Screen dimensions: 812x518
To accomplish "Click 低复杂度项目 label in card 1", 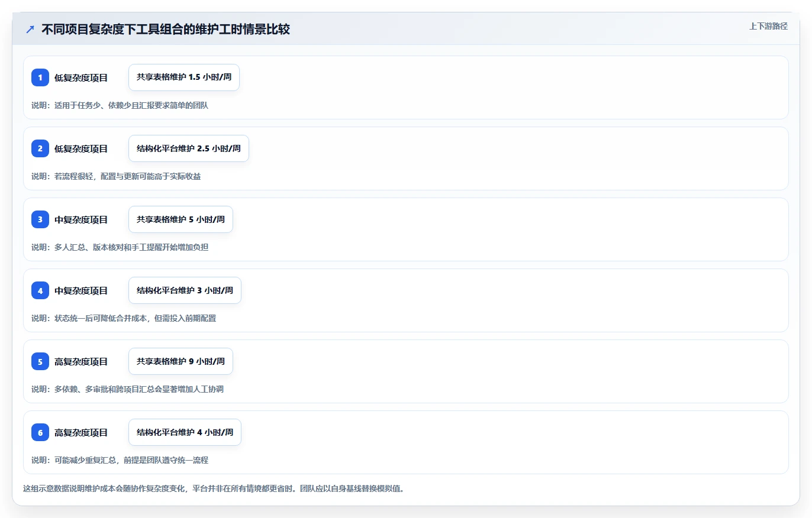I will coord(81,77).
